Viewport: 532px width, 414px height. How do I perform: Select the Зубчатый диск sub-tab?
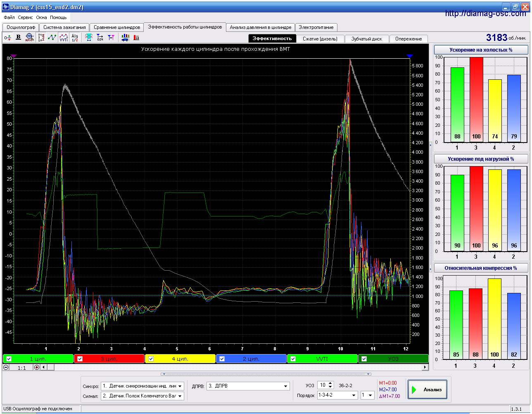pos(367,38)
